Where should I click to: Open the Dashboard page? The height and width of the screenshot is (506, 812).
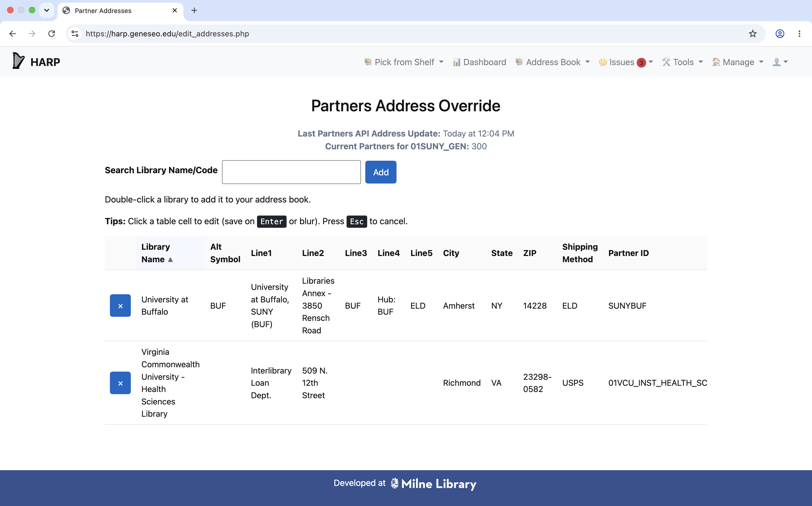[x=479, y=62]
